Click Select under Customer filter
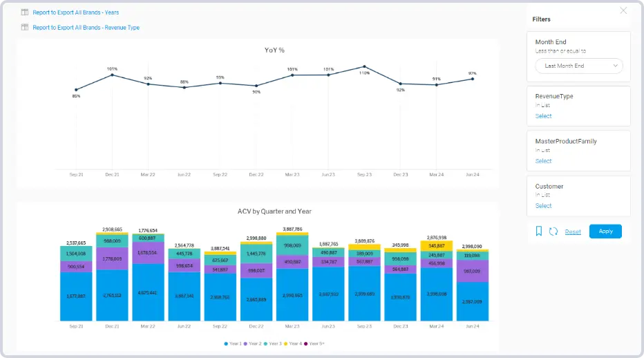Screen dimensions: 644x358 pyautogui.click(x=543, y=206)
